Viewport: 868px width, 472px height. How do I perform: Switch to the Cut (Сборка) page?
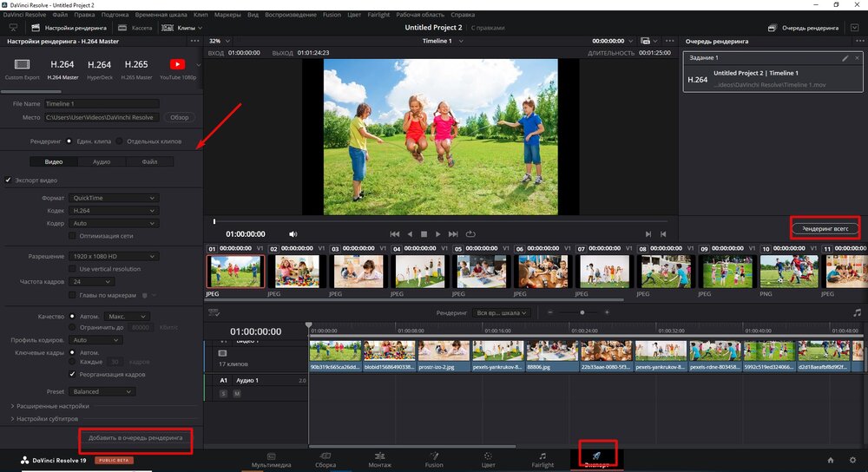325,460
